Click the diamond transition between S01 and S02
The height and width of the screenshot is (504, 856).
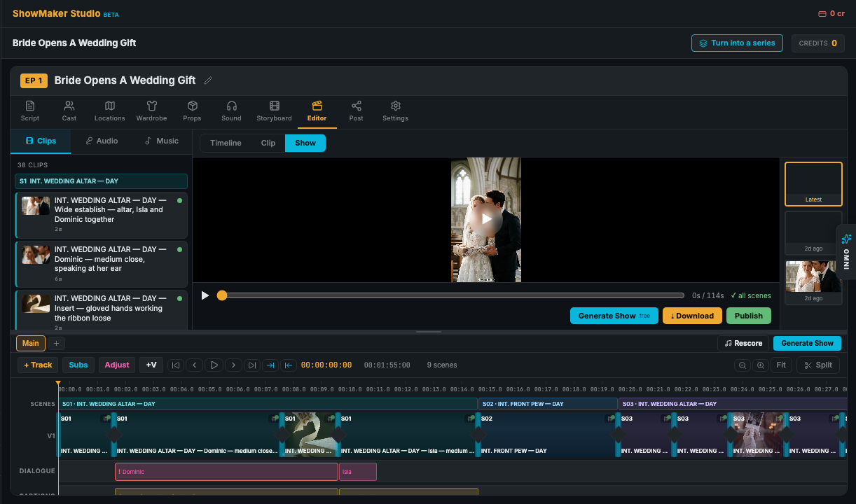coord(478,435)
